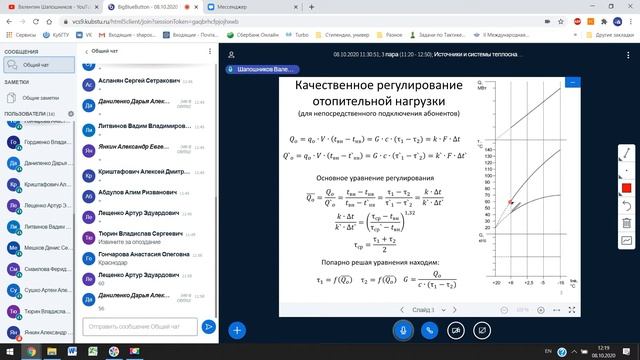640x360 pixels.
Task: Open Excel from the taskbar
Action: point(93,351)
